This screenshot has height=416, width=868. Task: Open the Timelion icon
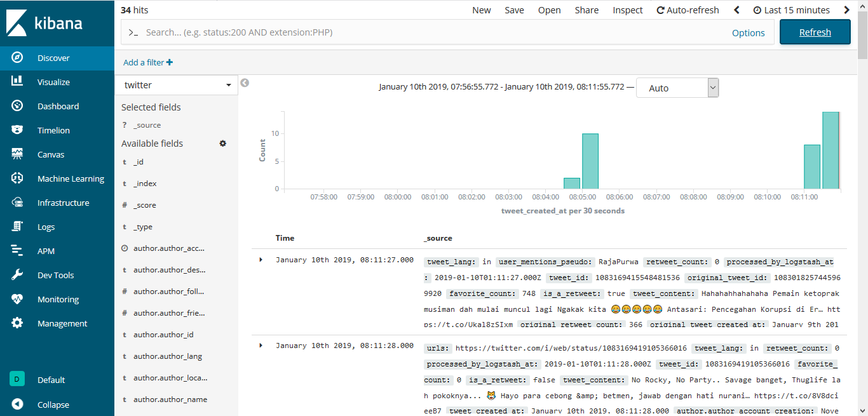pyautogui.click(x=17, y=130)
